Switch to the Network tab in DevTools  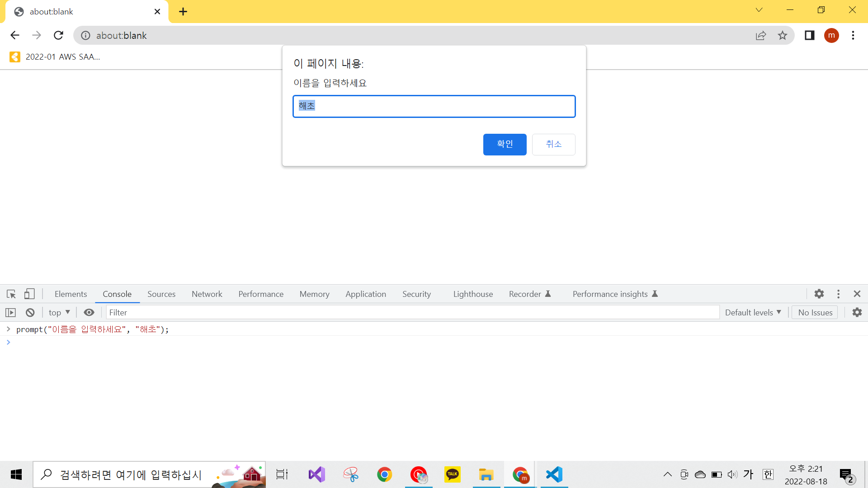207,294
